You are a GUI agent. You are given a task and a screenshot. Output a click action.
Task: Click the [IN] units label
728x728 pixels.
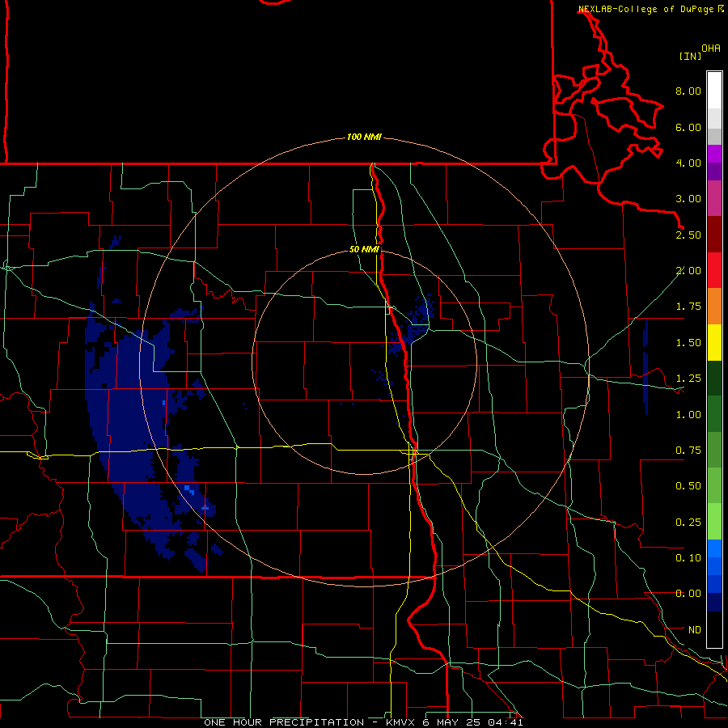tap(690, 56)
